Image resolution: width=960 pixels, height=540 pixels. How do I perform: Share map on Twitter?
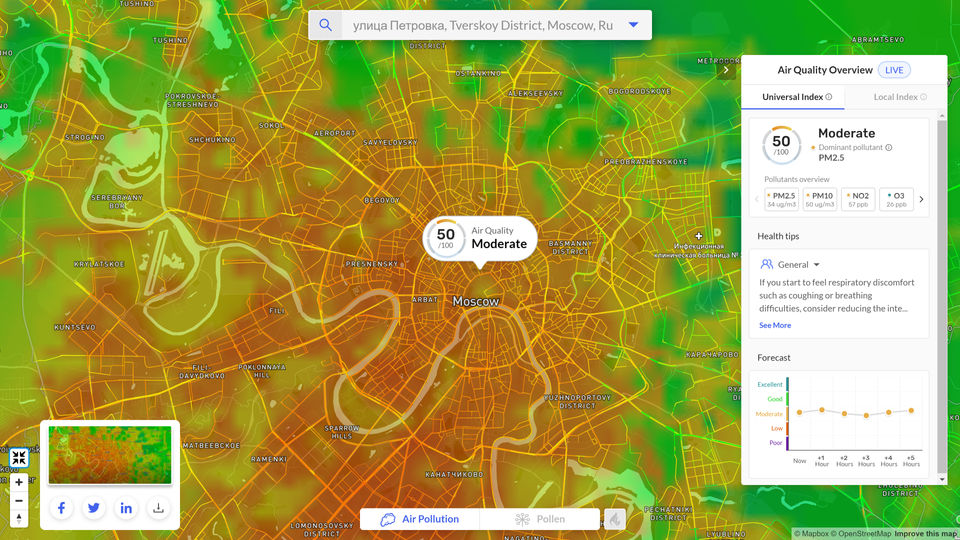(x=94, y=508)
